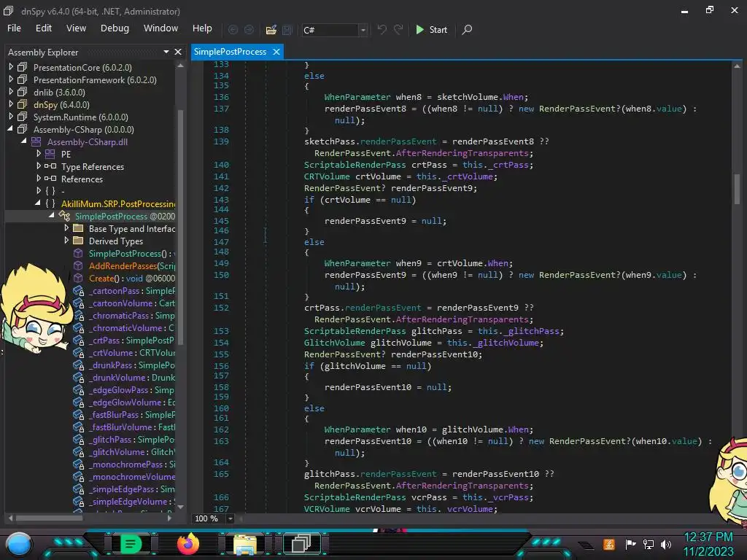Click the navigate forward arrow icon
The image size is (747, 560).
click(x=249, y=29)
